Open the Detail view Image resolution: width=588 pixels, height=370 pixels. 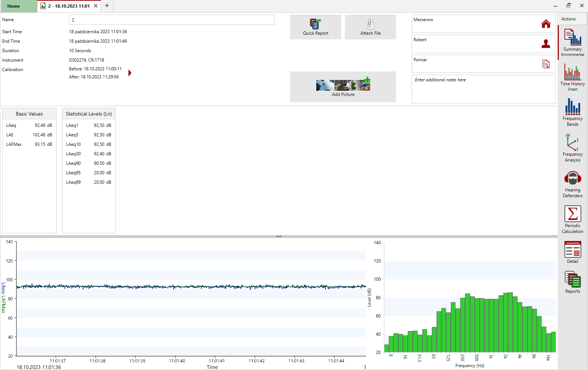(x=572, y=252)
